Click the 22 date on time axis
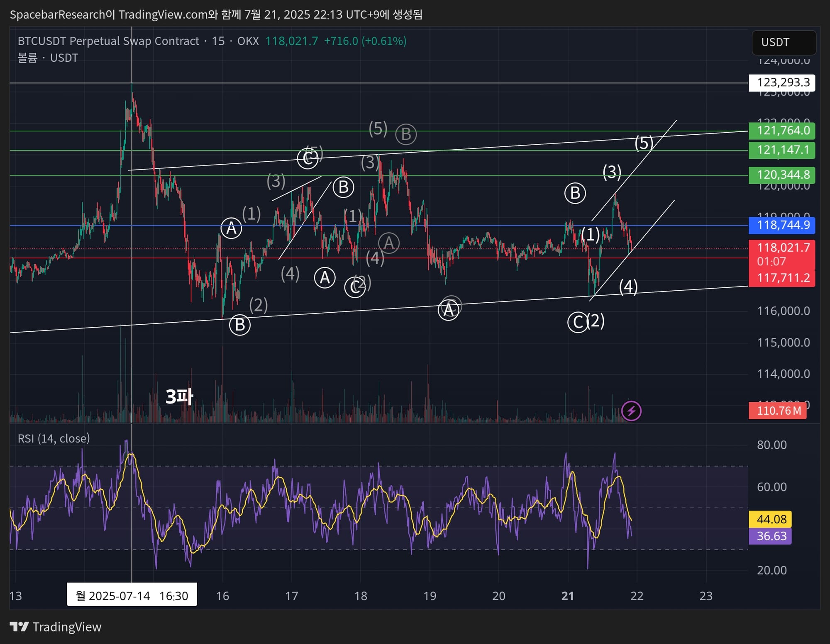 (637, 596)
